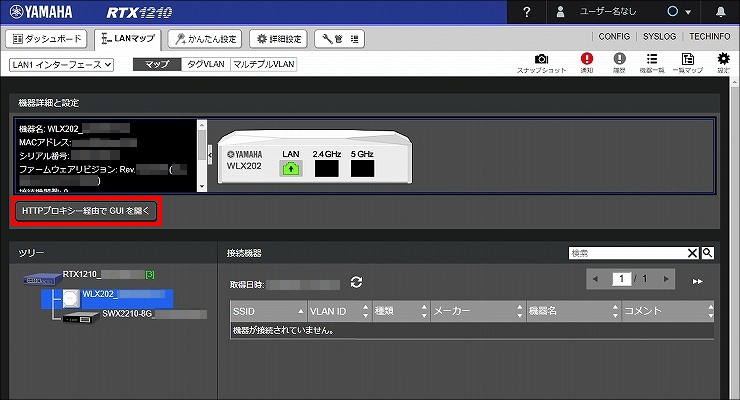
Task: Select the マルチプルVLAN view tab
Action: pos(263,64)
